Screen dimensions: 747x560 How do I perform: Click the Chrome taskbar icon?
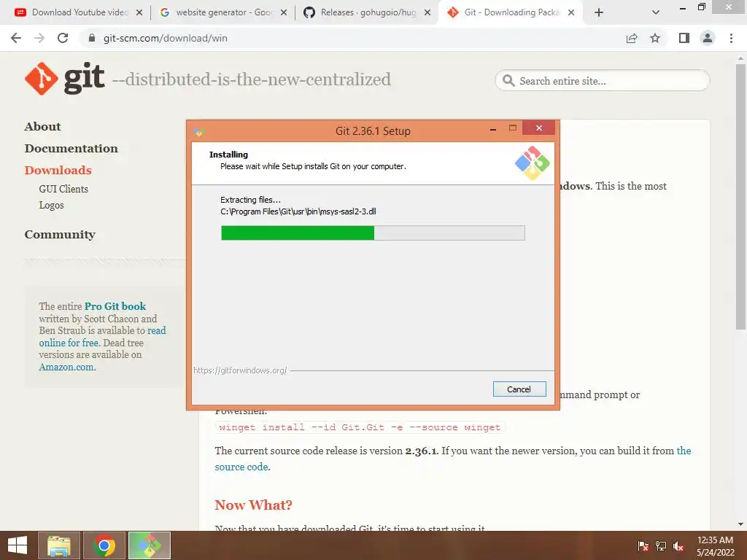coord(104,545)
